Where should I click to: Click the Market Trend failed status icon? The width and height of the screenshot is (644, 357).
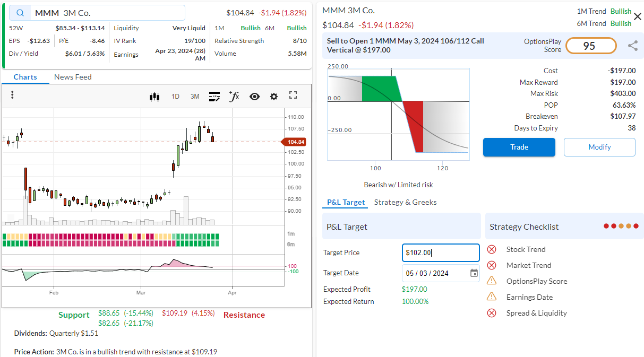tap(492, 265)
